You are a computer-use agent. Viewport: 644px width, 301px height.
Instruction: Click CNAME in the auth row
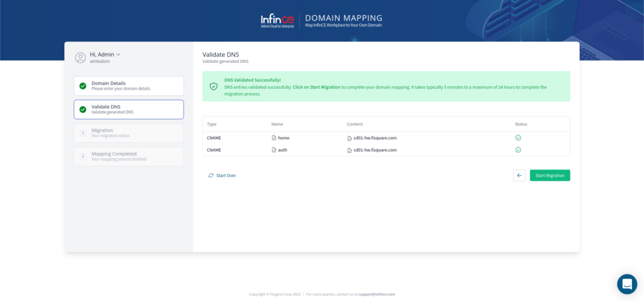click(x=214, y=150)
